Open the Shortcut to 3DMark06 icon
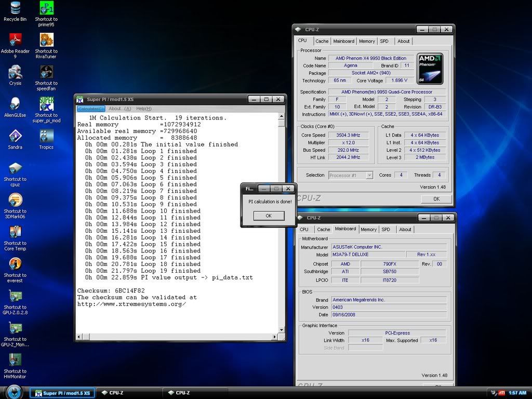Screen dimensions: 532x399 point(15,206)
